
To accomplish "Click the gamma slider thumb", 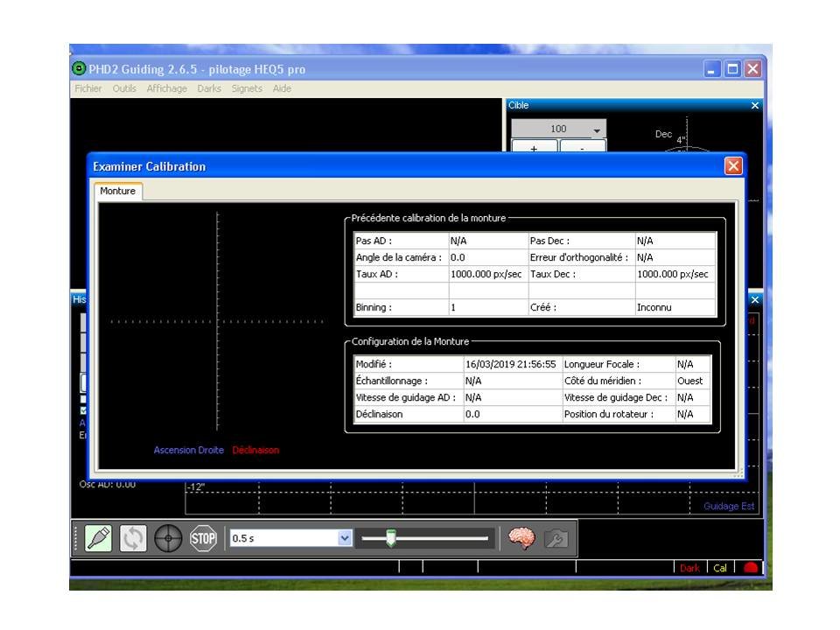I will 391,538.
